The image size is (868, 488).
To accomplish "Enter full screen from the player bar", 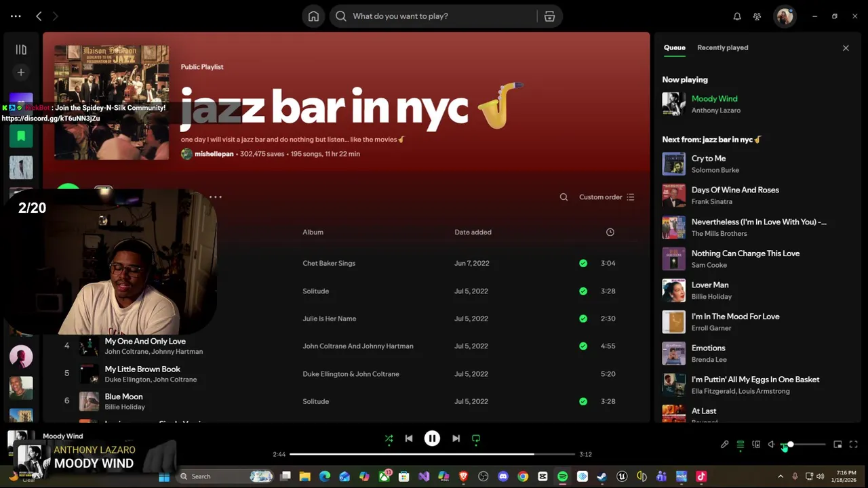I will pos(854,445).
